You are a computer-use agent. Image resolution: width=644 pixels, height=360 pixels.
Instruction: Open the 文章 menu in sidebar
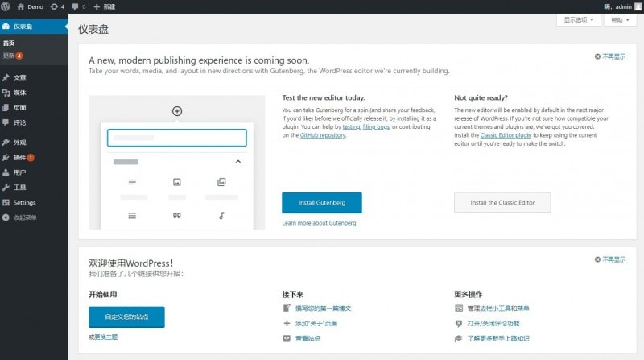pos(19,78)
